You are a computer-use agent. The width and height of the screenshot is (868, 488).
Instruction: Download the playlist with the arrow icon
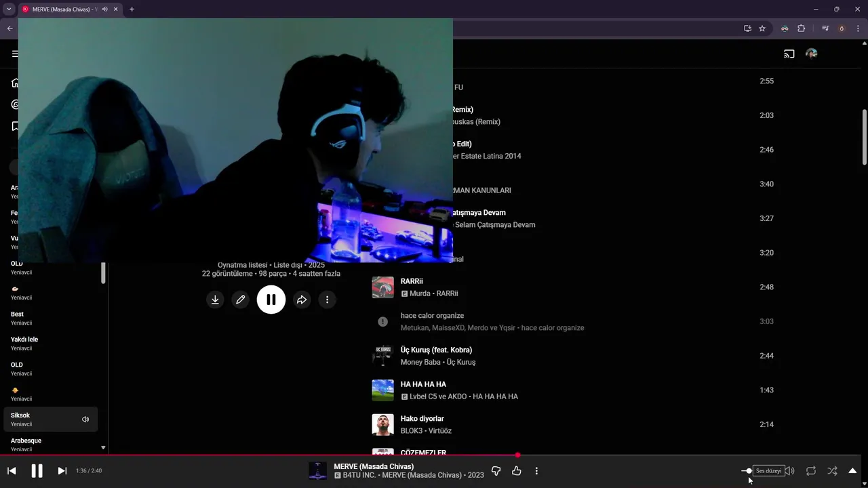click(x=215, y=300)
